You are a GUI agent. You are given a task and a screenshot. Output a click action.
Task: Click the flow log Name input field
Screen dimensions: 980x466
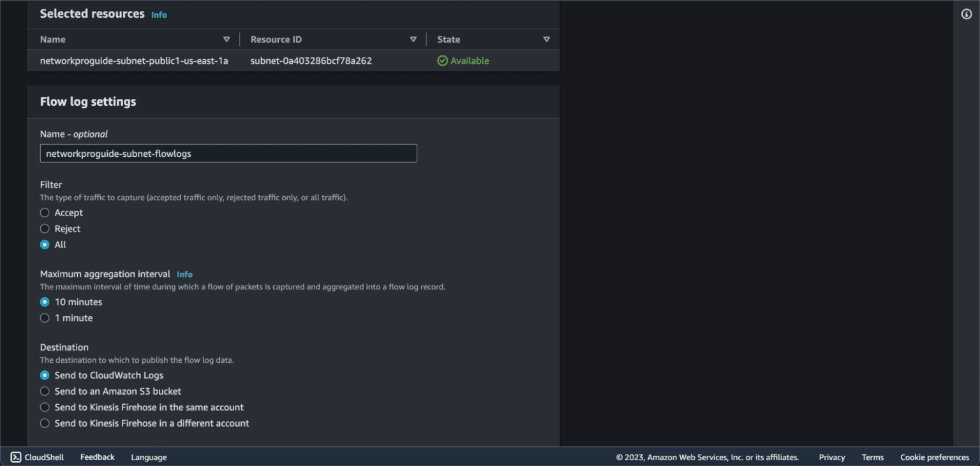tap(228, 154)
